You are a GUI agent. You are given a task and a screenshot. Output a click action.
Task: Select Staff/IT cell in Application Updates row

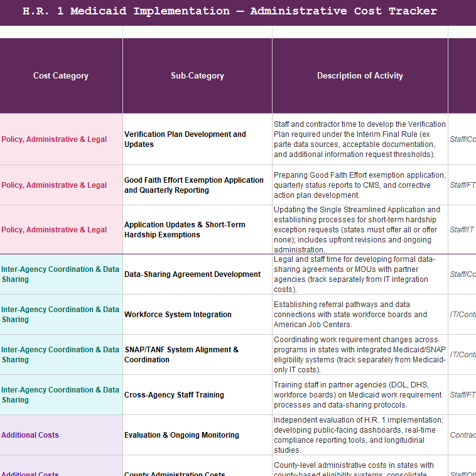[x=462, y=229]
